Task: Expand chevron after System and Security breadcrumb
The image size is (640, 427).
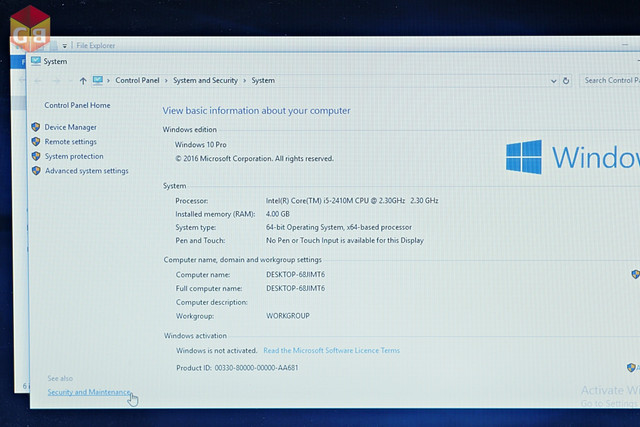Action: coord(244,81)
